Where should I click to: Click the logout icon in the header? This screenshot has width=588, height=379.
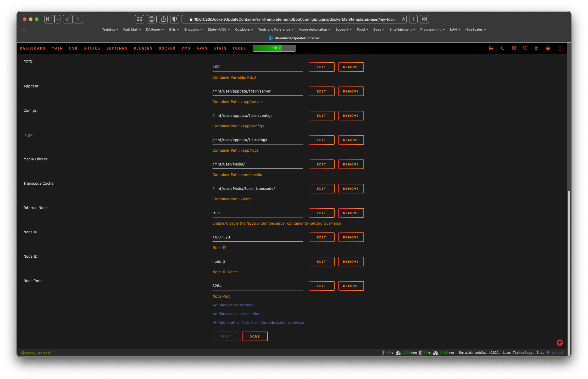(x=491, y=48)
